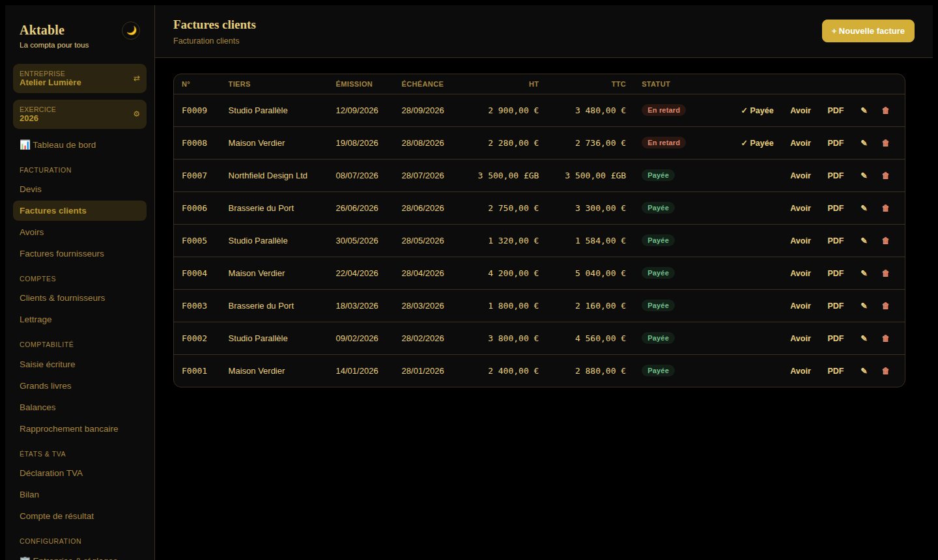Create a new invoice with Nouvelle facture
The height and width of the screenshot is (560, 938).
click(868, 31)
